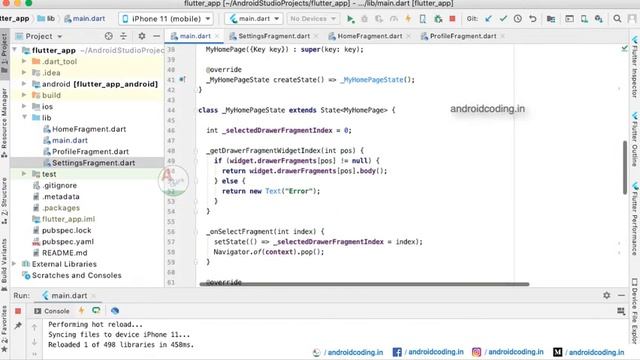Stop process red square in Run panel

point(18,311)
